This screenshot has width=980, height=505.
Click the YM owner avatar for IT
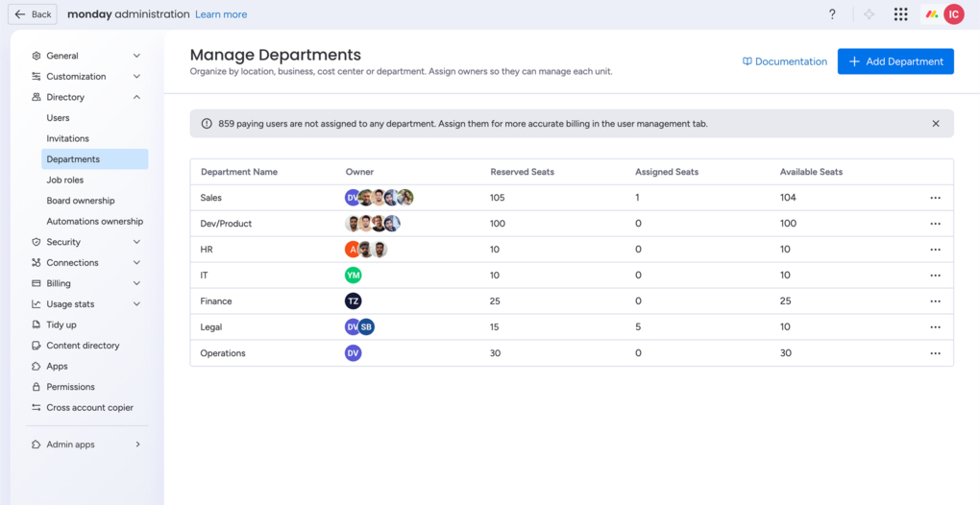pos(354,276)
